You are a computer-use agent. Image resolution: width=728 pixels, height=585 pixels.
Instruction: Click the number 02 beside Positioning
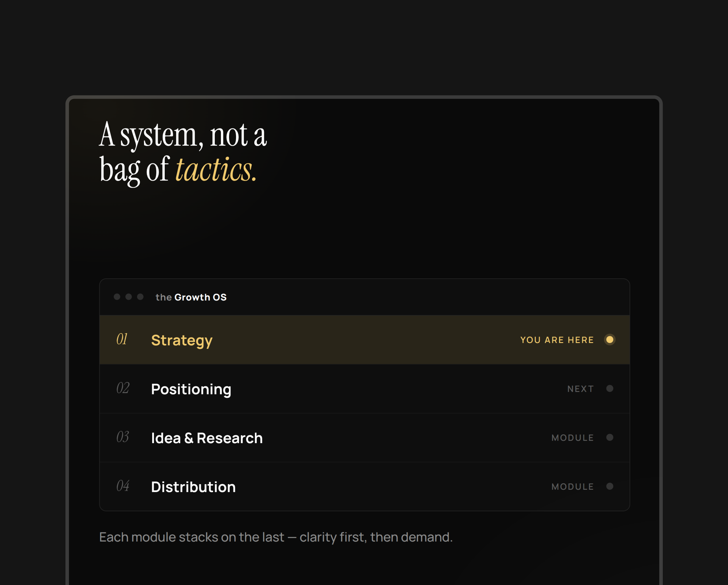tap(123, 388)
